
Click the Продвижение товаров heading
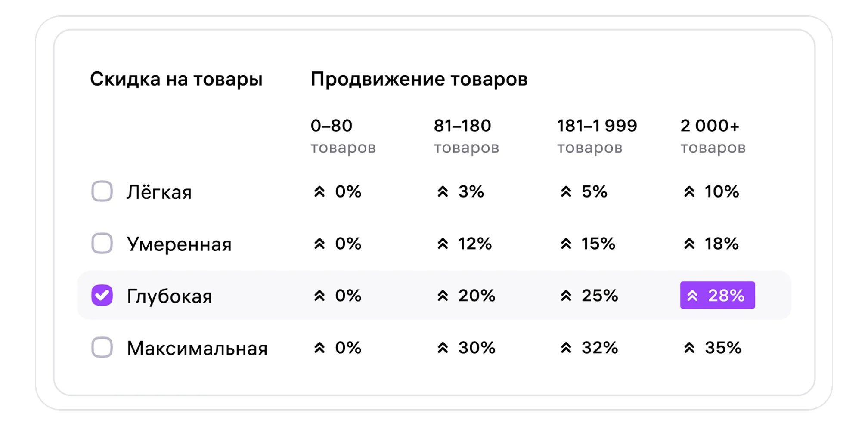tap(418, 79)
